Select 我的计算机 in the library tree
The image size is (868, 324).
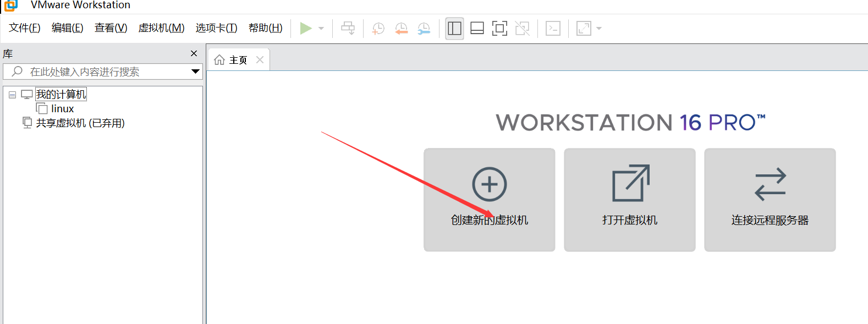click(61, 95)
